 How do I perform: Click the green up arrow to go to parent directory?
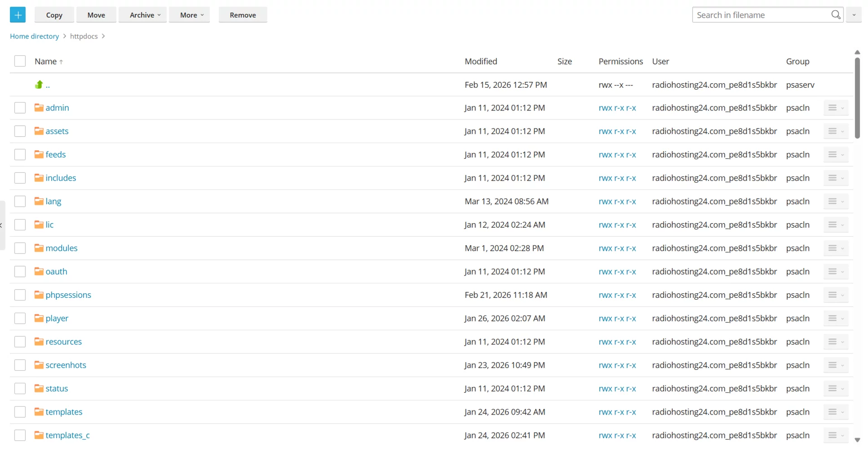click(38, 85)
